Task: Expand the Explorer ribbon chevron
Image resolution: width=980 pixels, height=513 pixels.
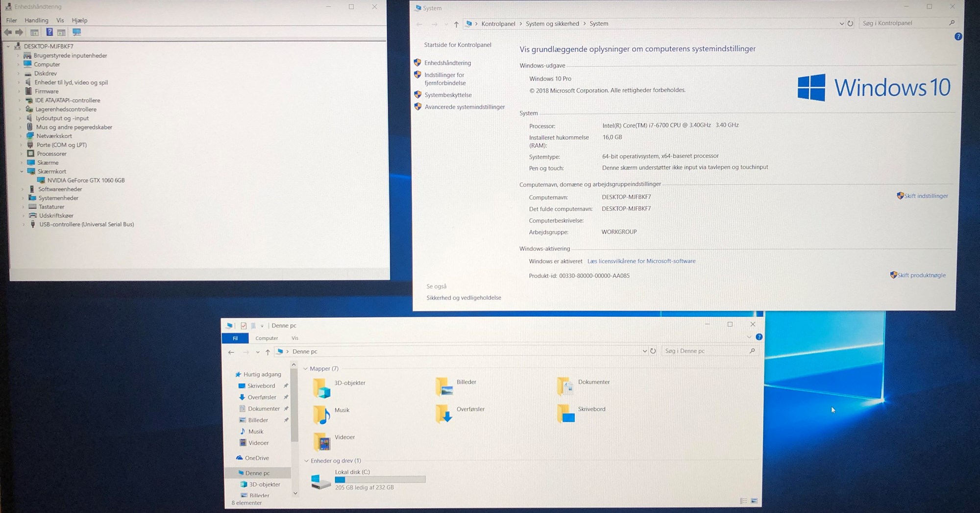Action: pyautogui.click(x=749, y=337)
